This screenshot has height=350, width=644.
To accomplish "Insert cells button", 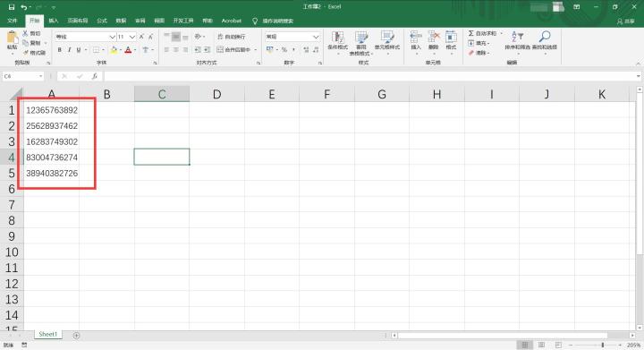I will pos(416,42).
